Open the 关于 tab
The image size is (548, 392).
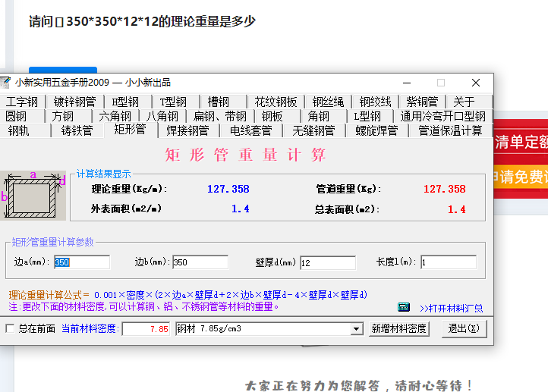coord(464,102)
